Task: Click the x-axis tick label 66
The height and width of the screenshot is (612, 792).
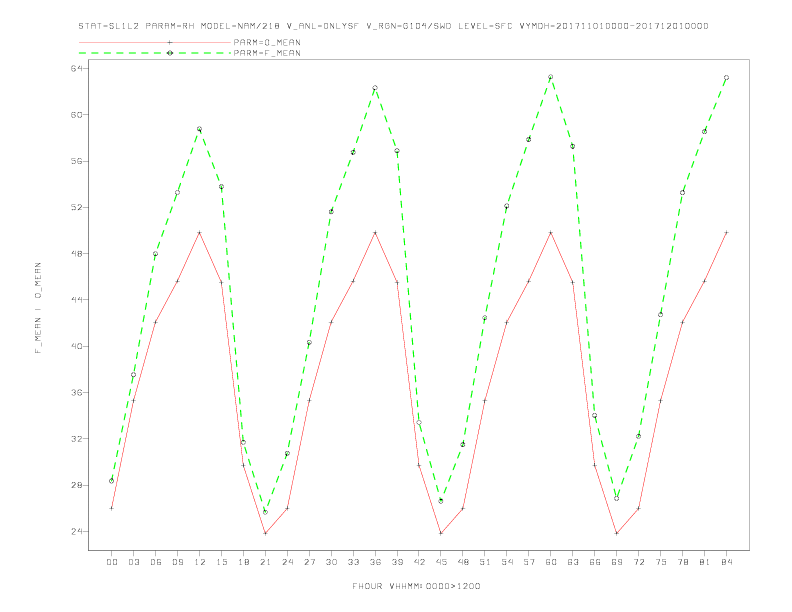Action: coord(595,562)
